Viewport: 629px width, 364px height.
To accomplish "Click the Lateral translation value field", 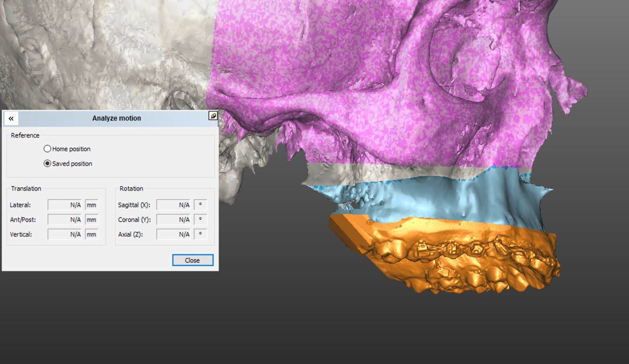I will tap(64, 205).
